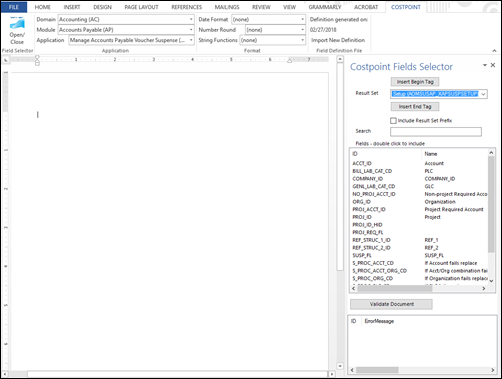Select the COSTPOINT ribbon tab
This screenshot has width=502, height=379.
(x=406, y=7)
